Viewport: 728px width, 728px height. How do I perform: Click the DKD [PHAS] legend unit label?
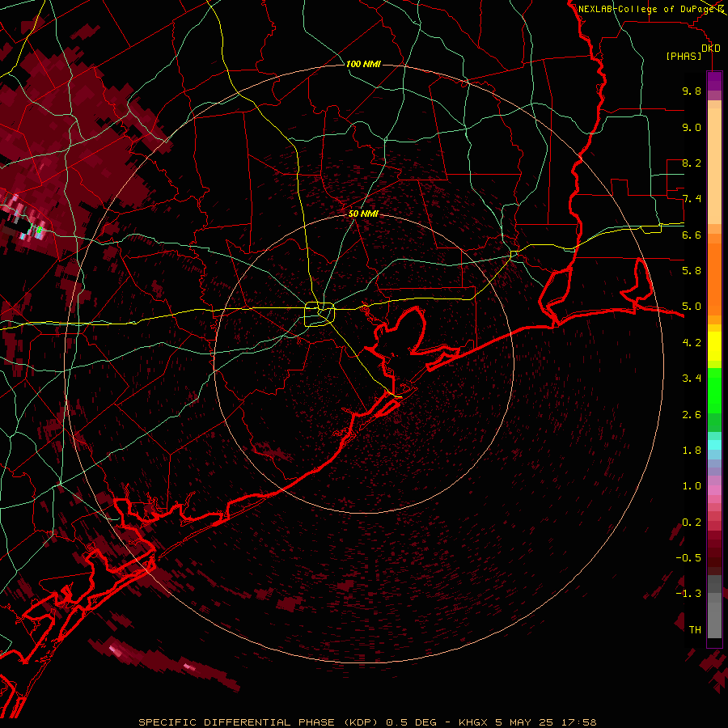click(x=692, y=53)
